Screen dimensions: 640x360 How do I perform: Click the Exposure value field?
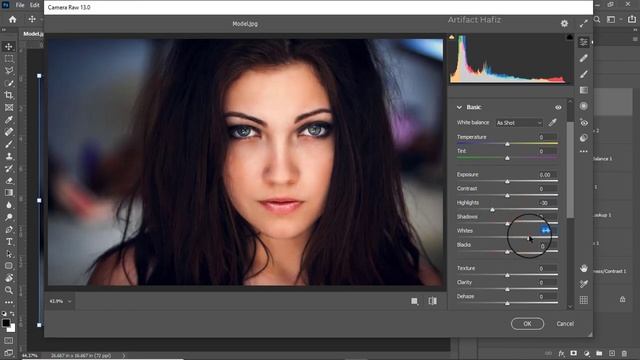(x=547, y=175)
